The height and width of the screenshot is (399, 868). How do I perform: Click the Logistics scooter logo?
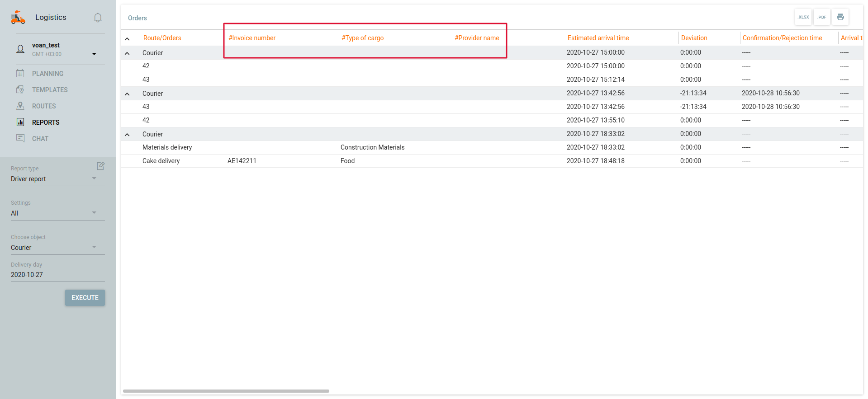18,17
